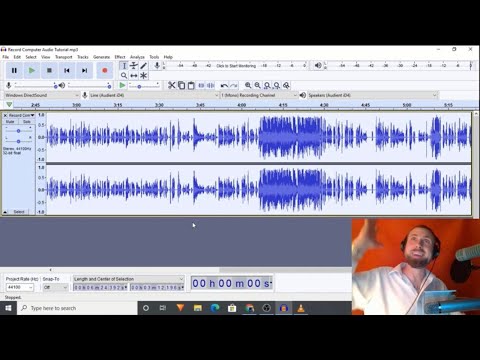Pause playback with the Pause button
The width and height of the screenshot is (480, 360).
pyautogui.click(x=14, y=70)
